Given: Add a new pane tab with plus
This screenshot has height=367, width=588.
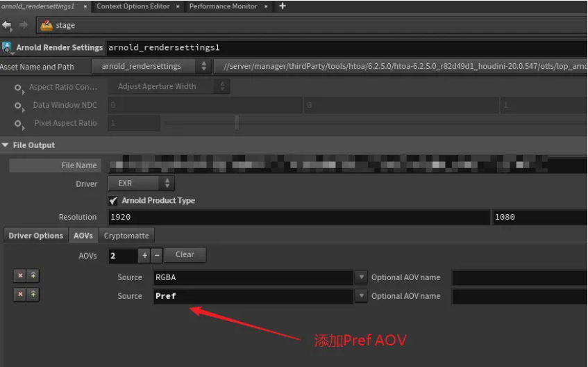Looking at the screenshot, I should tap(283, 6).
